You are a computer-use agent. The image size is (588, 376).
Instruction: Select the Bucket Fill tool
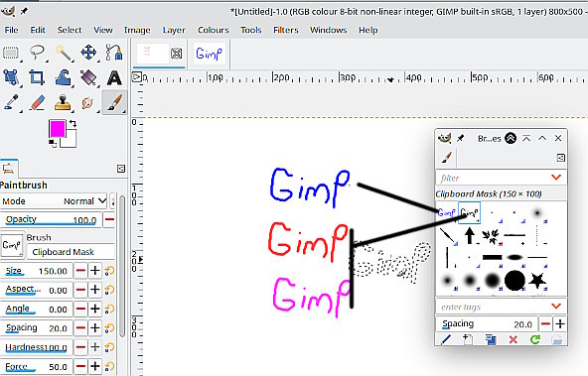[88, 78]
